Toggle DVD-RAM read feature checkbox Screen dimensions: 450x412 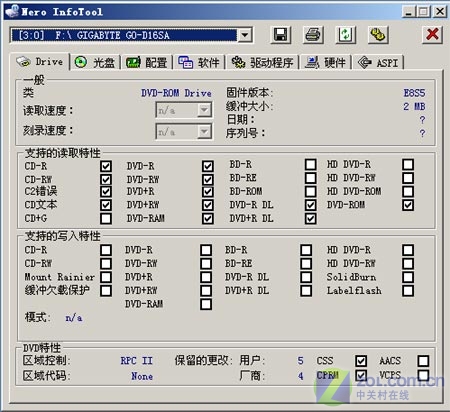[x=208, y=218]
